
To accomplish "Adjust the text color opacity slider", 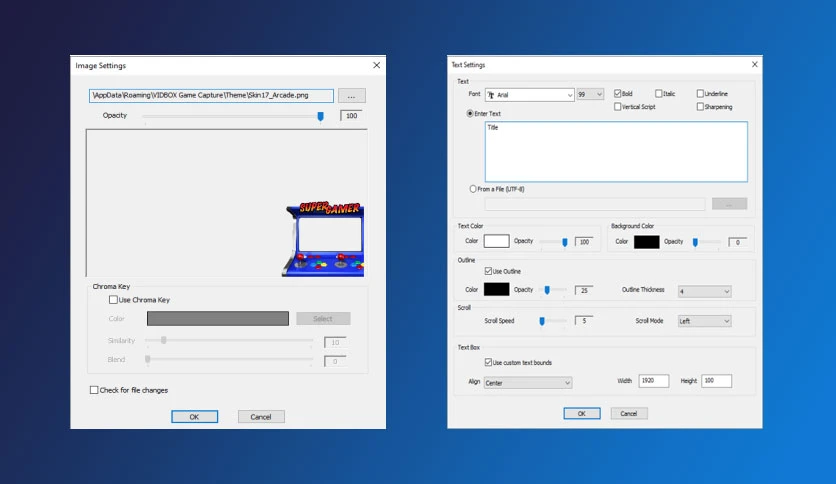I will (x=565, y=242).
